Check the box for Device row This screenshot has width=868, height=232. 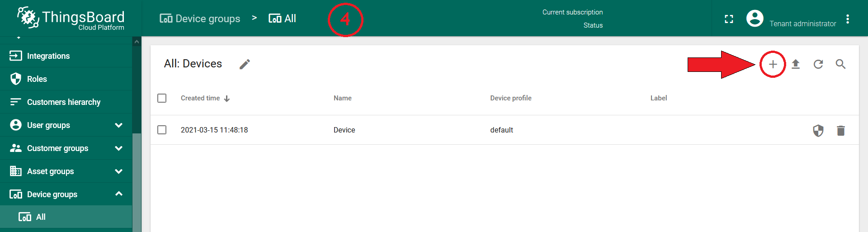click(x=162, y=130)
